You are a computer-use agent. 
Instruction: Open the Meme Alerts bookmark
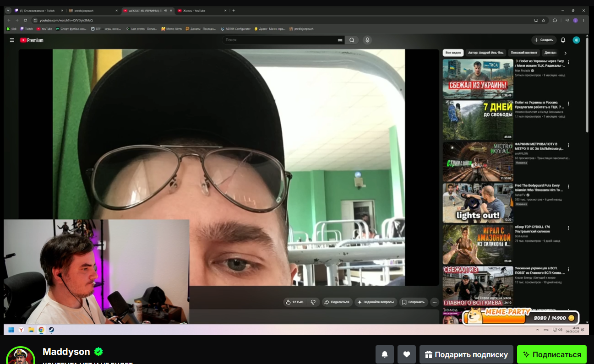click(172, 29)
